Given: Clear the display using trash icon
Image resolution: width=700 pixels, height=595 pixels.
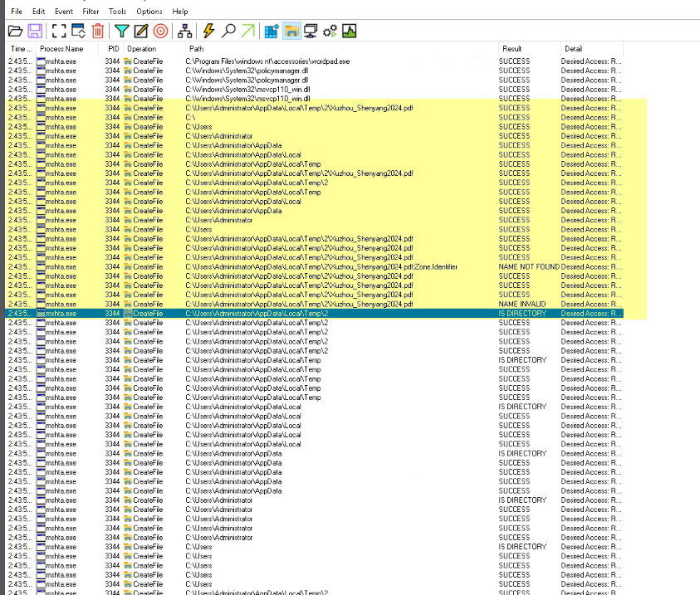Looking at the screenshot, I should (x=97, y=31).
